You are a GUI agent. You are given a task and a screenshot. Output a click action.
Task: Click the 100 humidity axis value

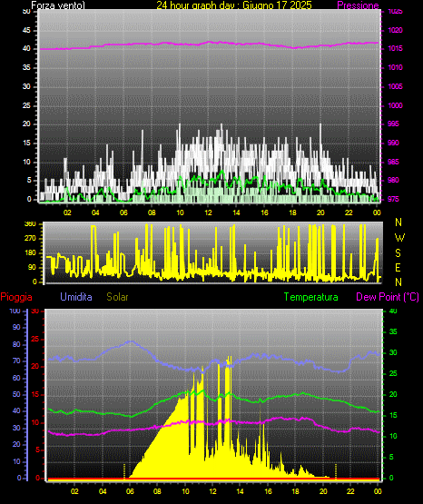[15, 311]
